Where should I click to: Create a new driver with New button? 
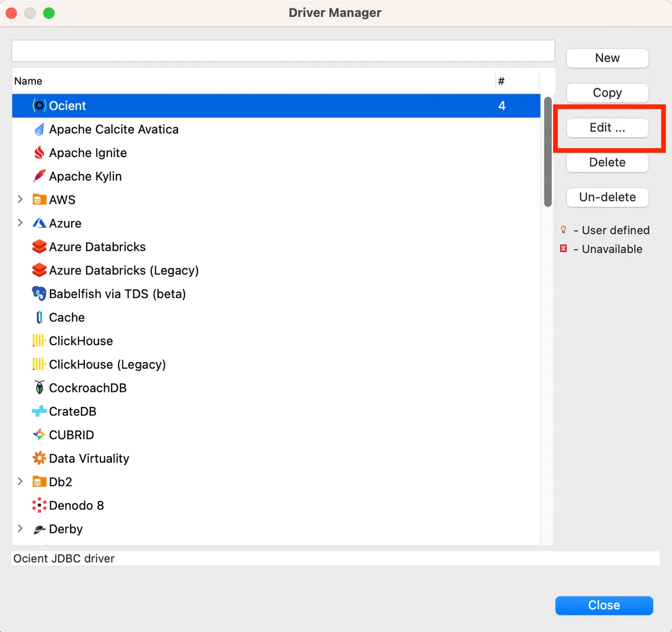click(607, 58)
